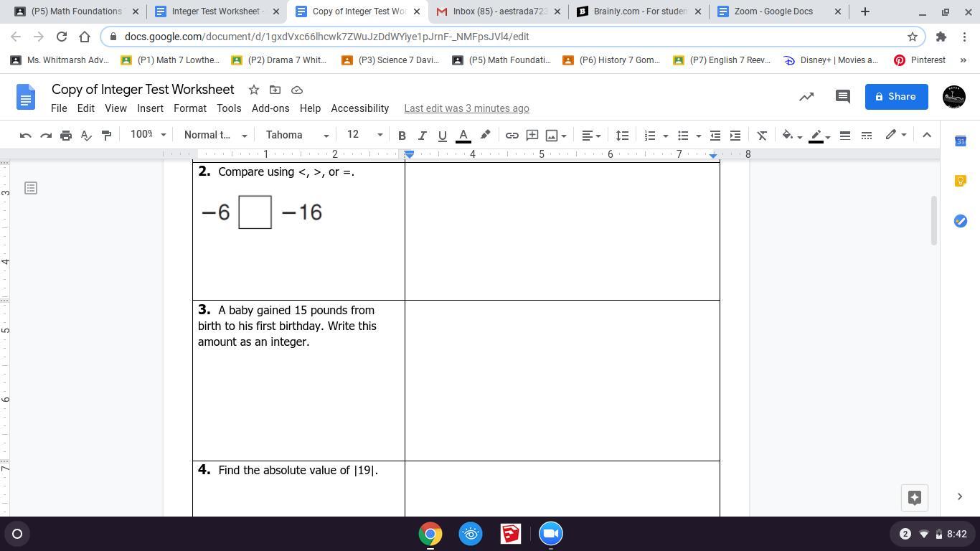Image resolution: width=980 pixels, height=551 pixels.
Task: Open the comment history
Action: [x=843, y=96]
